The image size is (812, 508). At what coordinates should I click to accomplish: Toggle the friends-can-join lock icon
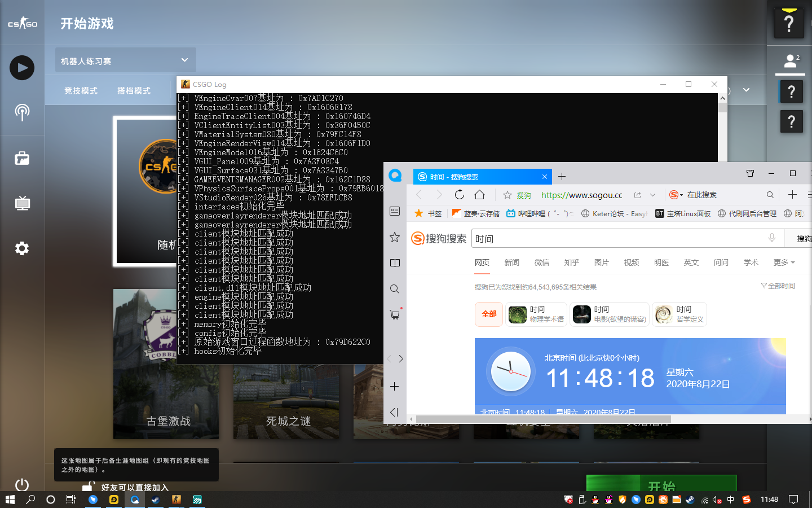point(87,487)
